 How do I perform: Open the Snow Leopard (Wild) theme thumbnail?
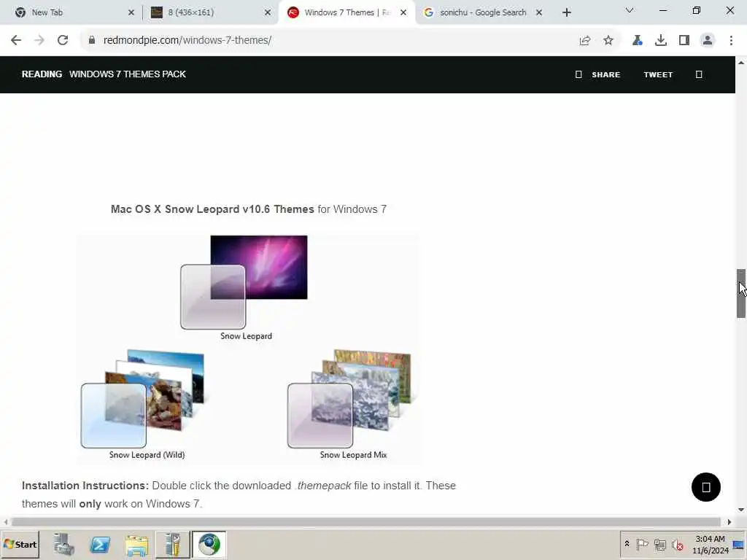pos(142,399)
